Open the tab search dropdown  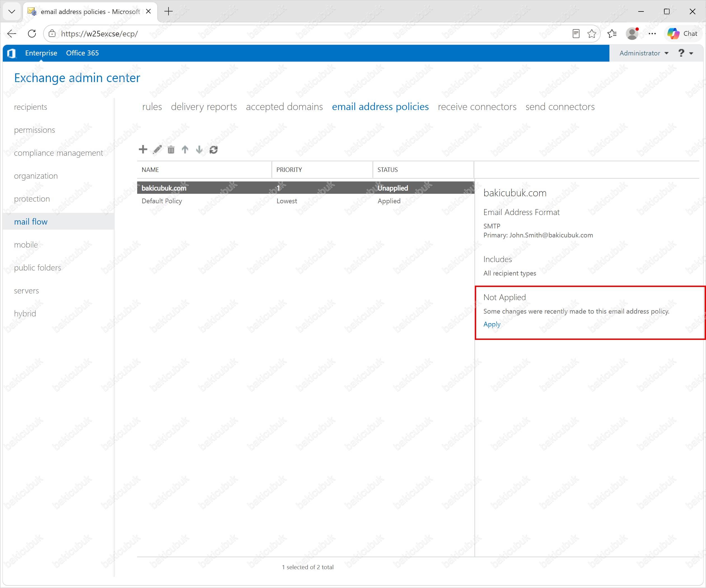click(12, 11)
